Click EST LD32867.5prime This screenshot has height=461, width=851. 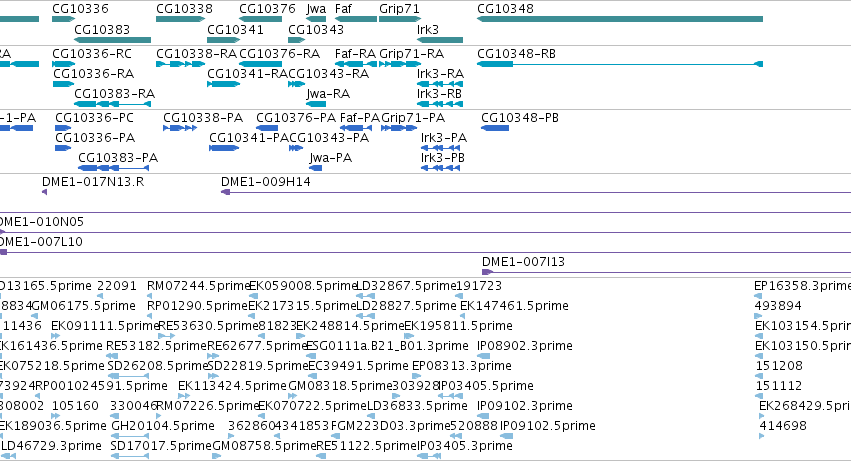coord(406,286)
